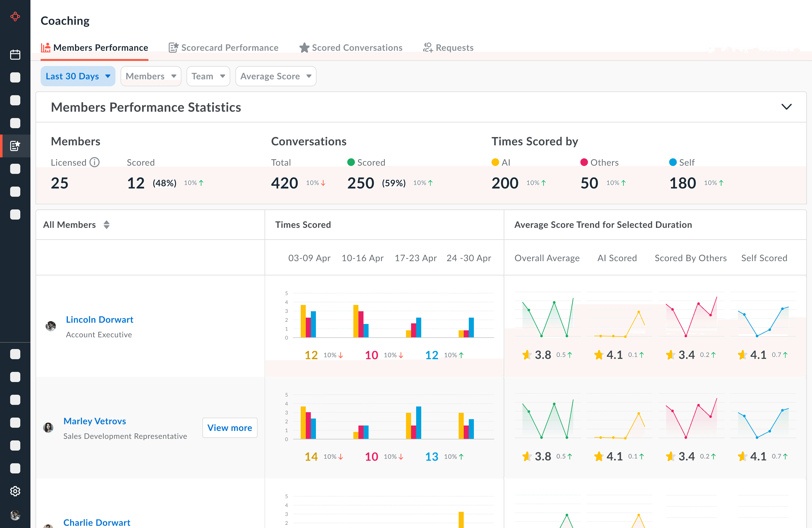The image size is (812, 528).
Task: Open the Coaching scorecard sidebar icon
Action: [15, 146]
